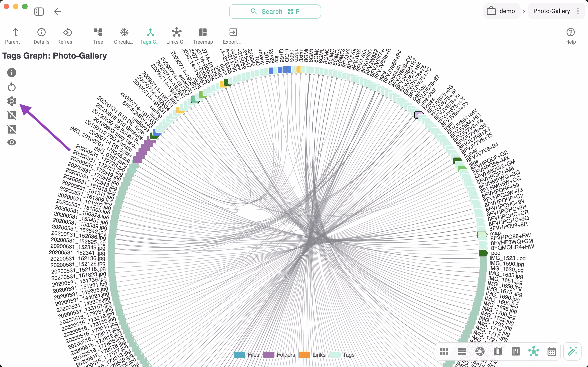The height and width of the screenshot is (367, 588).
Task: Toggle the second hide-image option in the sidebar
Action: 11,129
